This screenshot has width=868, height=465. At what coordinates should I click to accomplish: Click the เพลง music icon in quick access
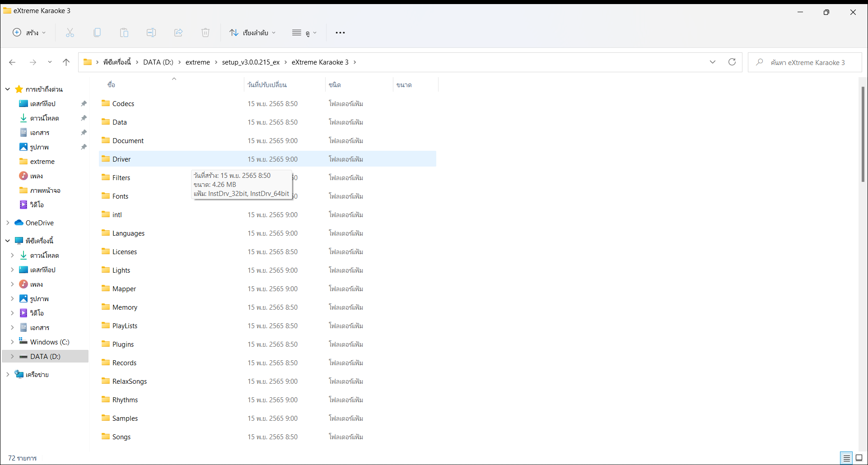[x=23, y=176]
